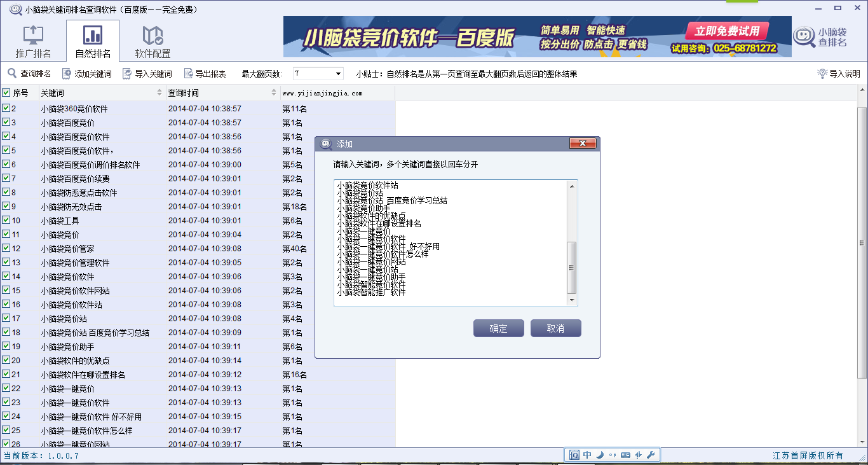
Task: Cancel the dialog with 取消
Action: [555, 328]
